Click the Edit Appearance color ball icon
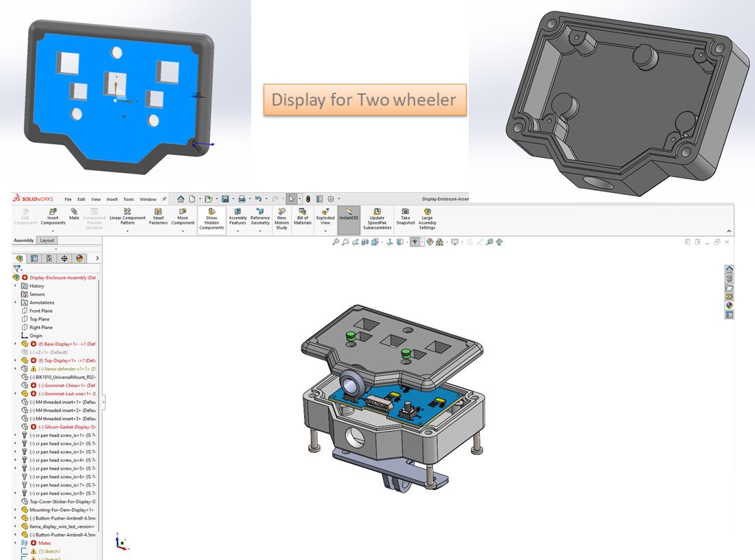Viewport: 755px width, 560px height. (x=430, y=242)
